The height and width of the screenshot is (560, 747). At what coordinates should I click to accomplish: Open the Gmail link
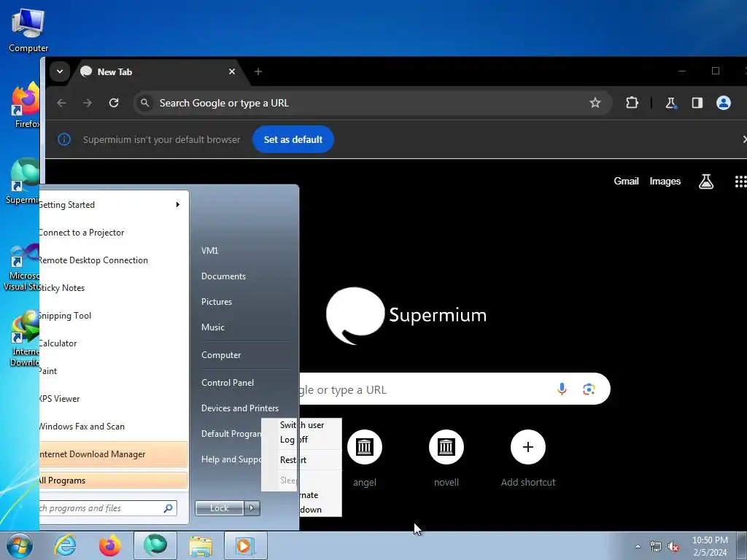tap(626, 181)
